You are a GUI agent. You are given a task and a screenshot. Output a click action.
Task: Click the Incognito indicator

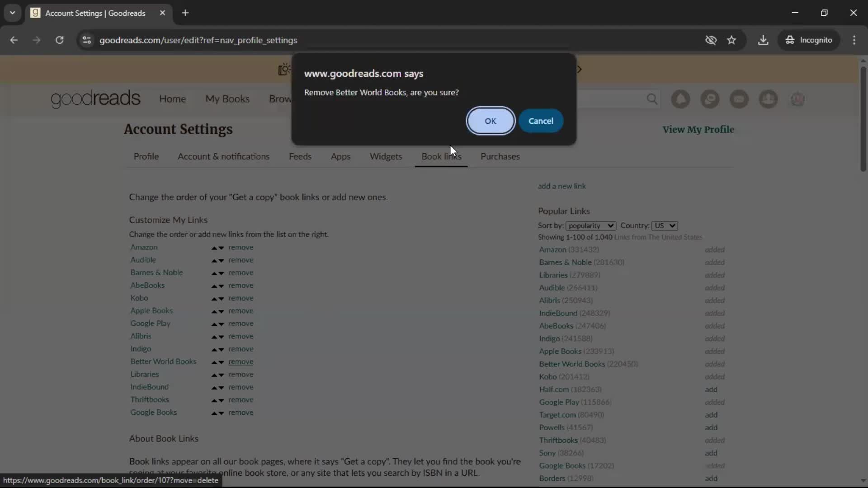click(809, 40)
